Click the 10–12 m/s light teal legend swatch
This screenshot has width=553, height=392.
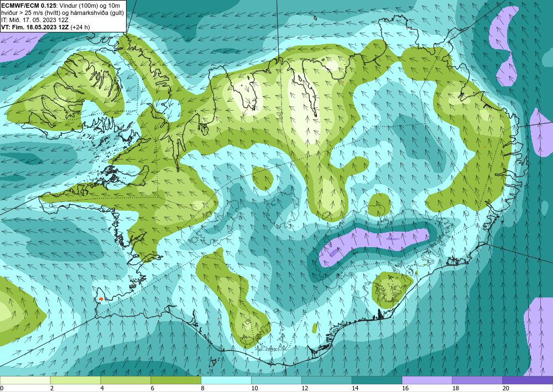tap(276, 380)
